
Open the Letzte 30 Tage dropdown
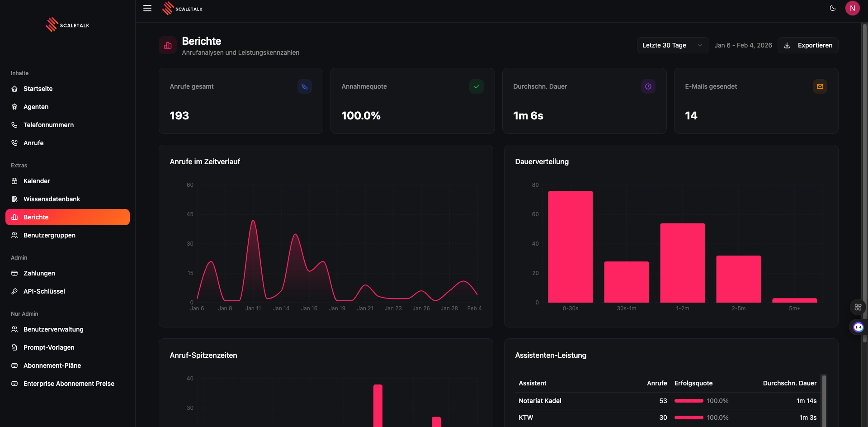[673, 45]
